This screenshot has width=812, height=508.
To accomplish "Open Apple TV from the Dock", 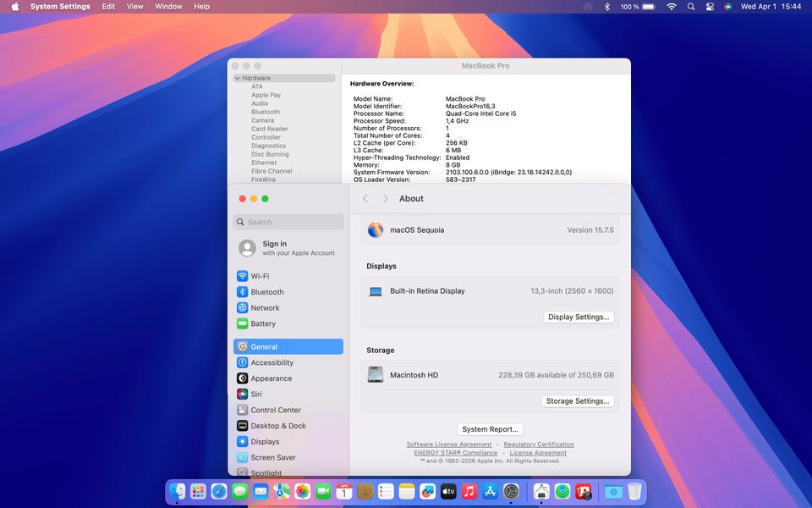I will [x=448, y=491].
